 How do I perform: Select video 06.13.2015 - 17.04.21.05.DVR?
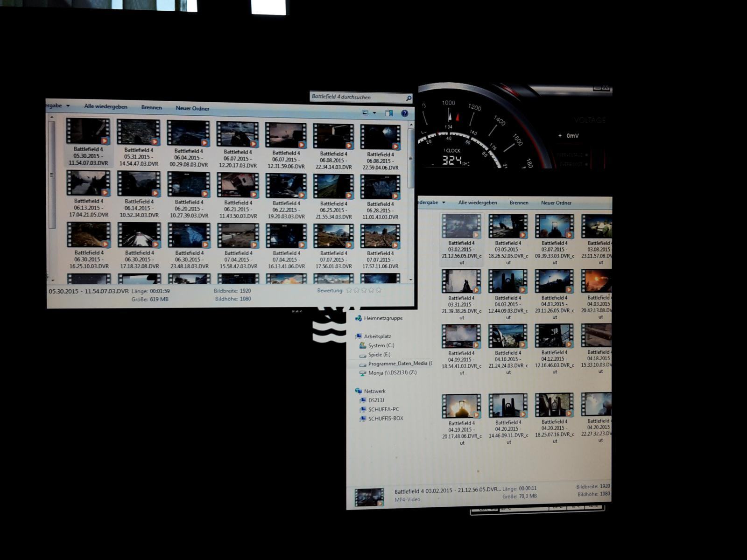(x=89, y=194)
